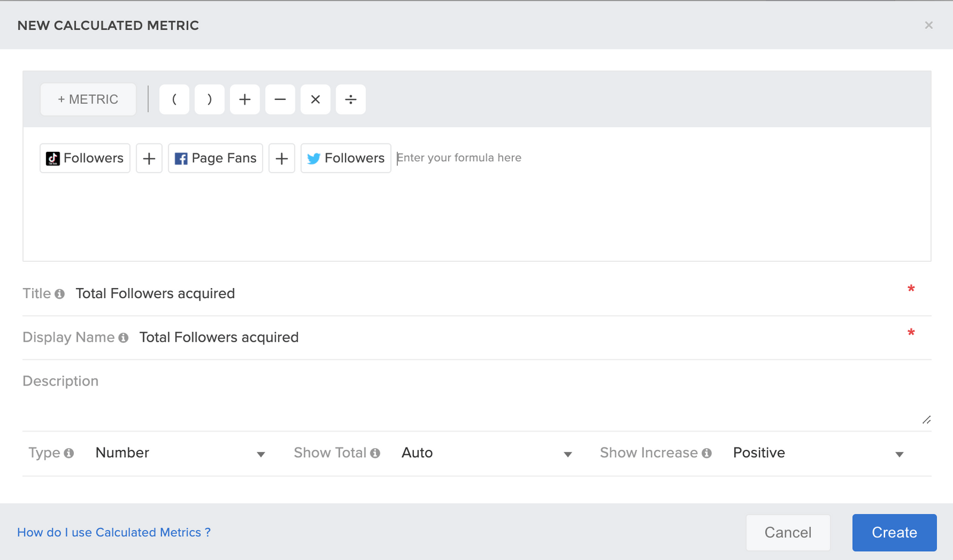The image size is (953, 560).
Task: Cancel the new calculated metric
Action: [x=788, y=532]
